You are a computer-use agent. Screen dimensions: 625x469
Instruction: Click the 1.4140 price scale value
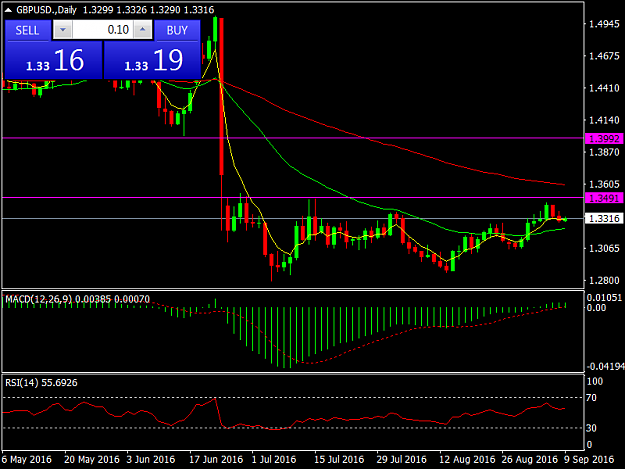tap(604, 120)
